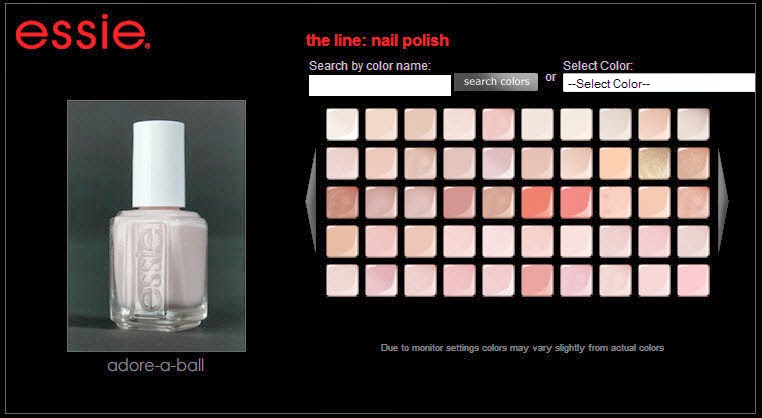Click the adore-a-ball color name label

(x=156, y=366)
